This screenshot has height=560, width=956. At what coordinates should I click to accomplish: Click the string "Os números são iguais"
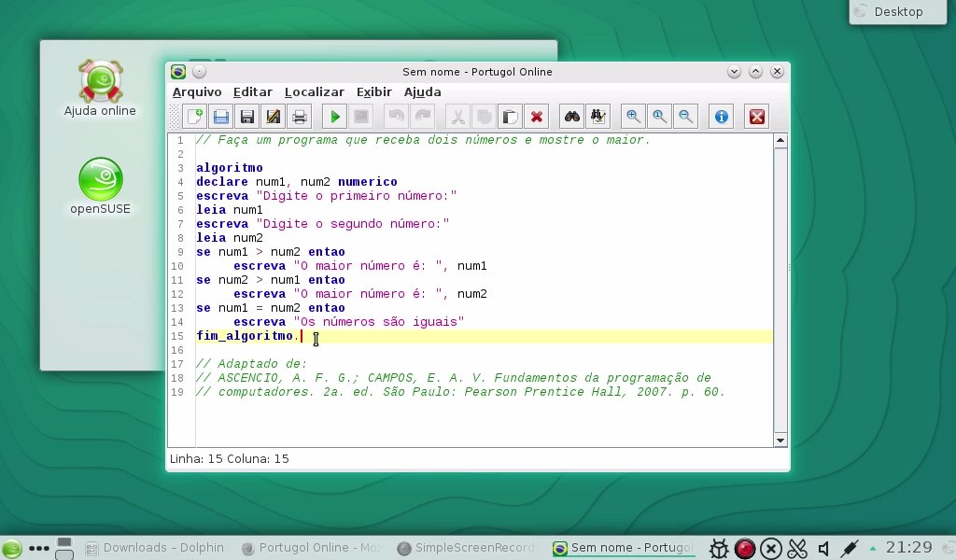point(379,322)
